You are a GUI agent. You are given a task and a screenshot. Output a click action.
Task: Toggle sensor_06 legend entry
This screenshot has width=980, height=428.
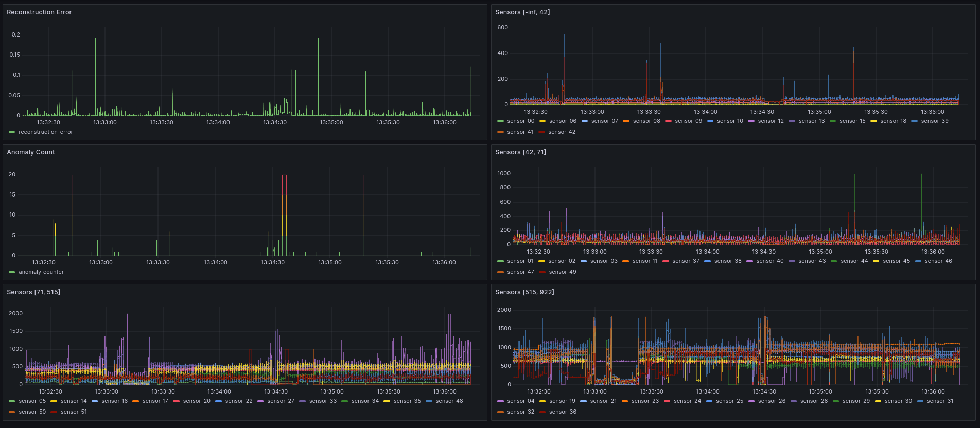(563, 121)
